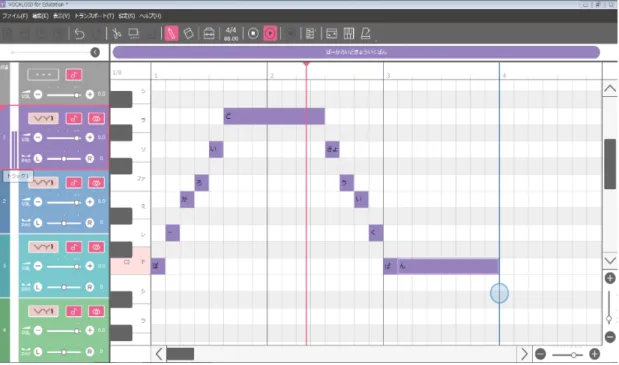Open the ヘルプ(H) menu
Viewport: 619px width, 365px height.
coord(150,16)
